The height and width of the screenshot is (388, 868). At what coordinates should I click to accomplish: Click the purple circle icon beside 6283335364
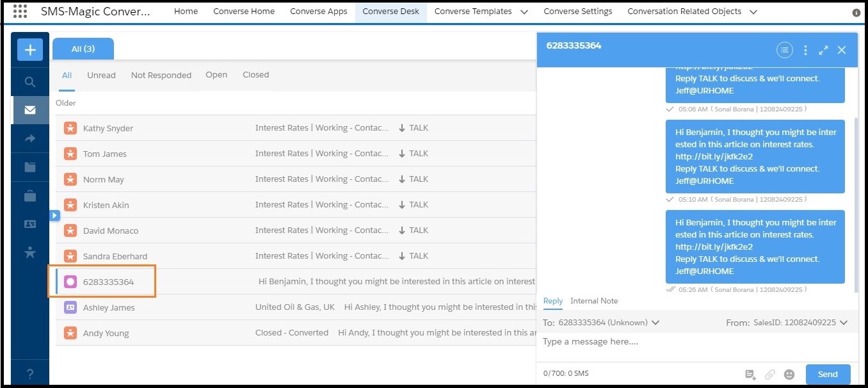pyautogui.click(x=70, y=282)
